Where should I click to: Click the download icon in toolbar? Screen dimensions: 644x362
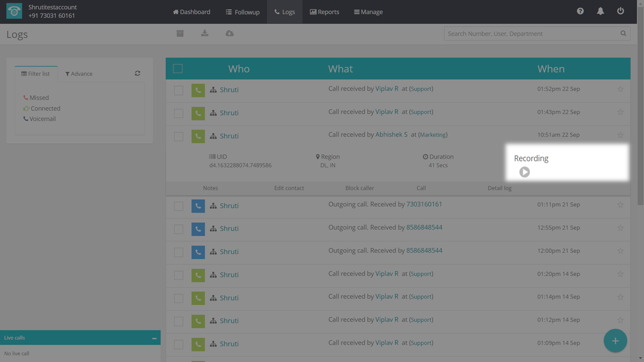coord(205,33)
